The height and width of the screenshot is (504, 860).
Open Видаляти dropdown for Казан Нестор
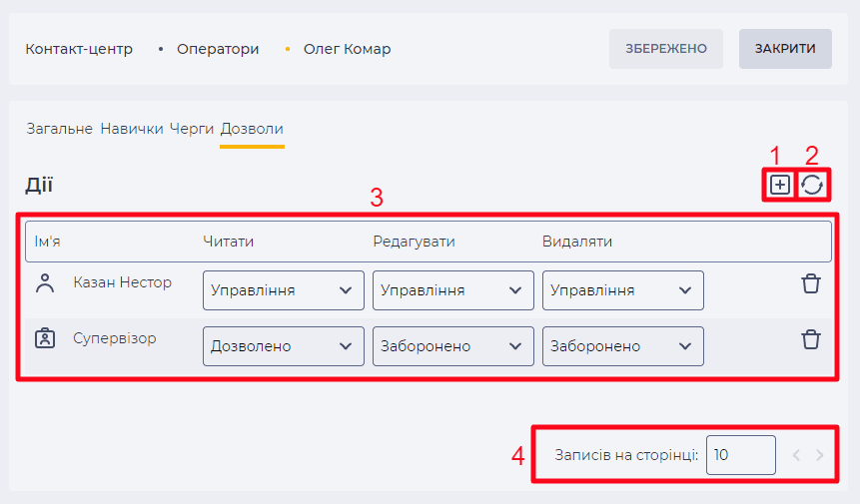623,290
